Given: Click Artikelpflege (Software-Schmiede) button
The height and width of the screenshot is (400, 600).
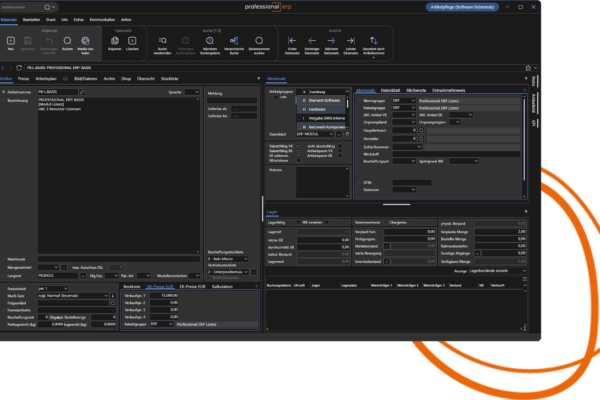Looking at the screenshot, I should (462, 7).
